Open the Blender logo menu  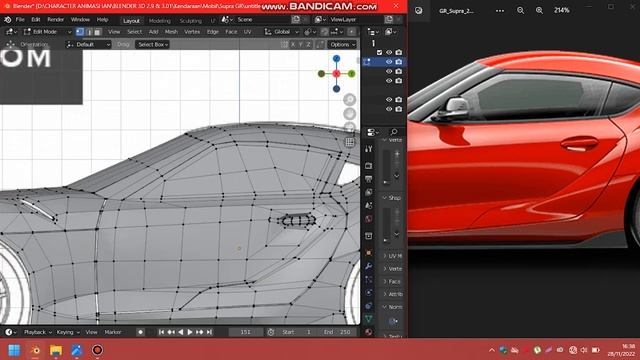click(7, 20)
